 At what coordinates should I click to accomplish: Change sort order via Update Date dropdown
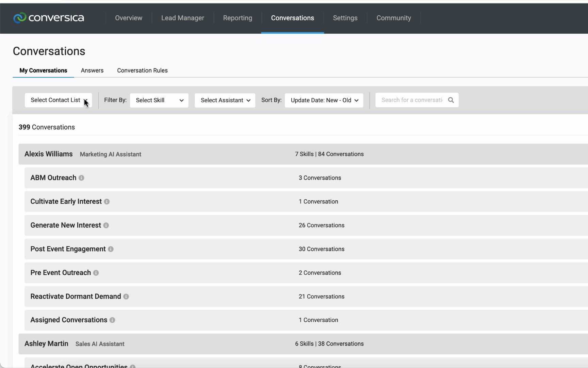(x=324, y=100)
